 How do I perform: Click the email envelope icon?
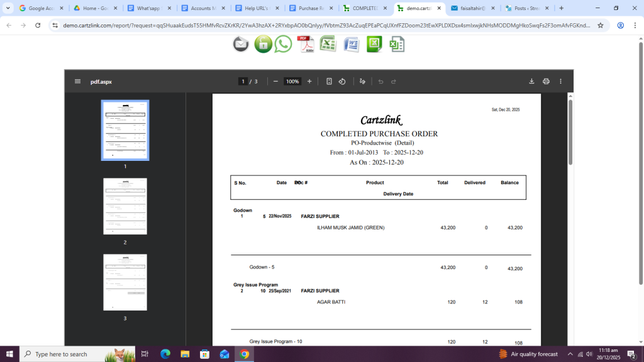click(241, 44)
